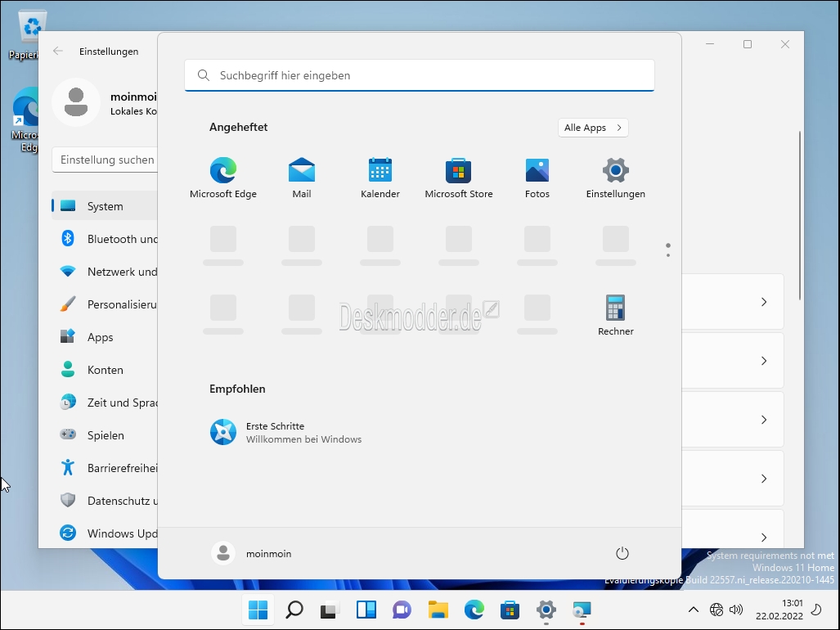
Task: Click the volume speaker tray icon
Action: click(x=736, y=610)
